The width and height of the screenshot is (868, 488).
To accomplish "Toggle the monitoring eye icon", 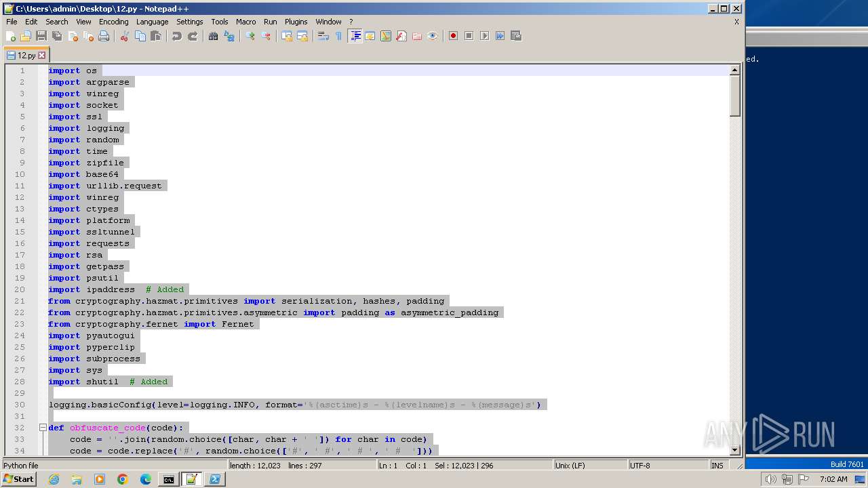I will tap(433, 36).
